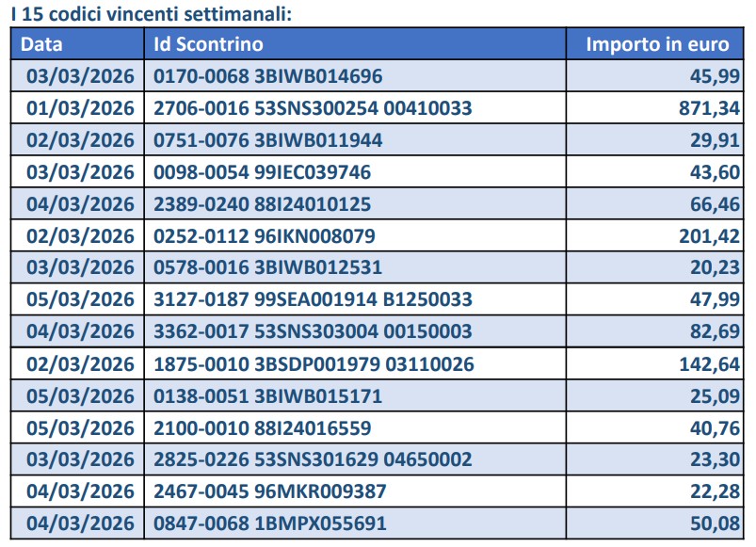This screenshot has width=756, height=547.
Task: Select receipt ID 0170-0068 3BIWB014696
Action: point(268,76)
